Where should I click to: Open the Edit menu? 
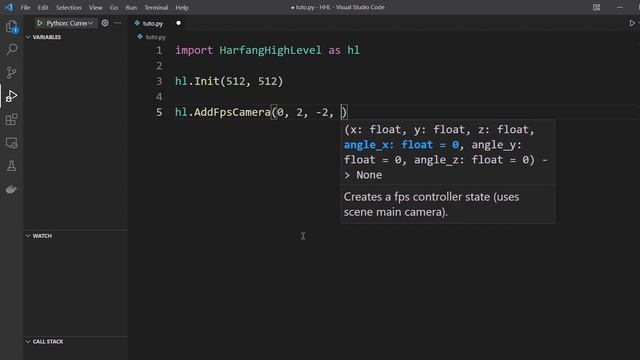43,7
